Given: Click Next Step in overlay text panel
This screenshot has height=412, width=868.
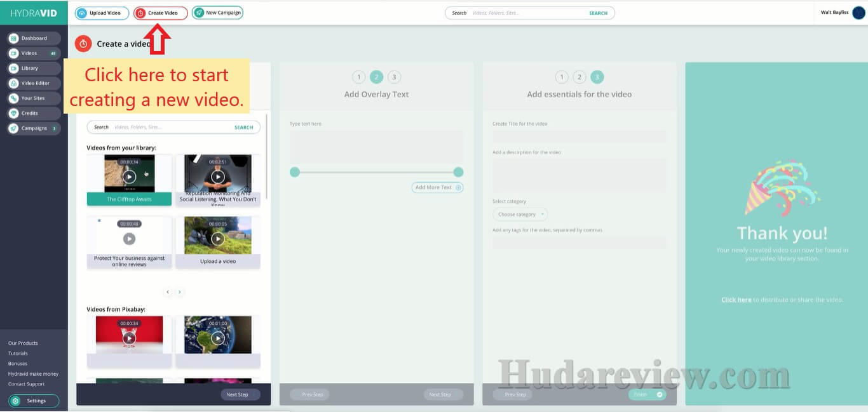Looking at the screenshot, I should [444, 394].
